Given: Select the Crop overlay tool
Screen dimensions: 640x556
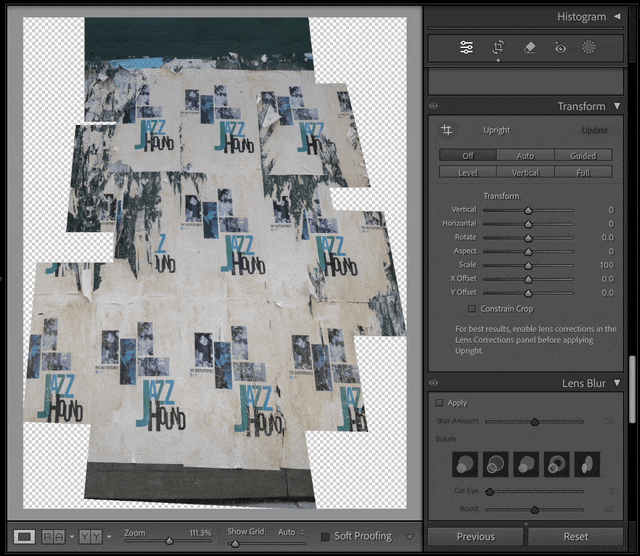Looking at the screenshot, I should [498, 47].
